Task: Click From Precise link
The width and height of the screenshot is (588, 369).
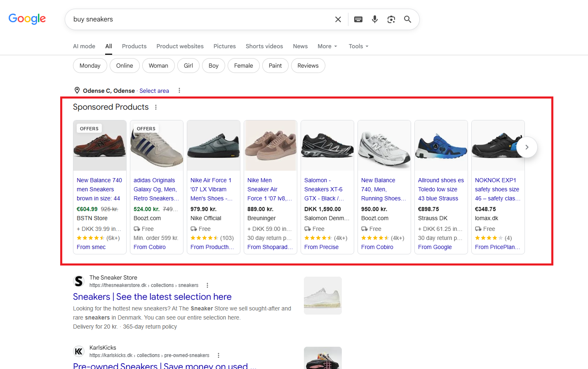Action: point(321,247)
